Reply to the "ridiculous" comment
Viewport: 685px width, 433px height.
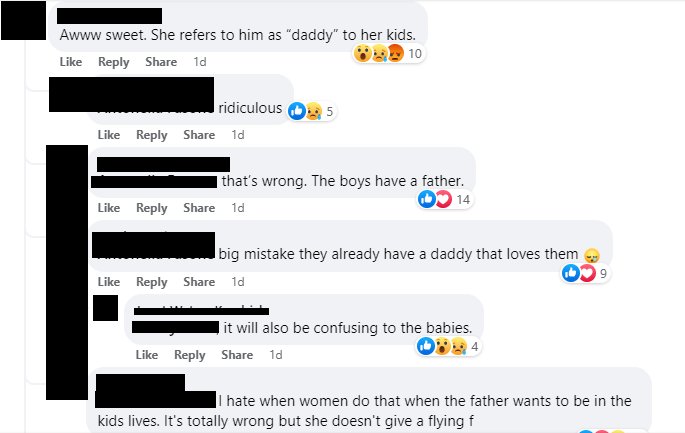152,135
